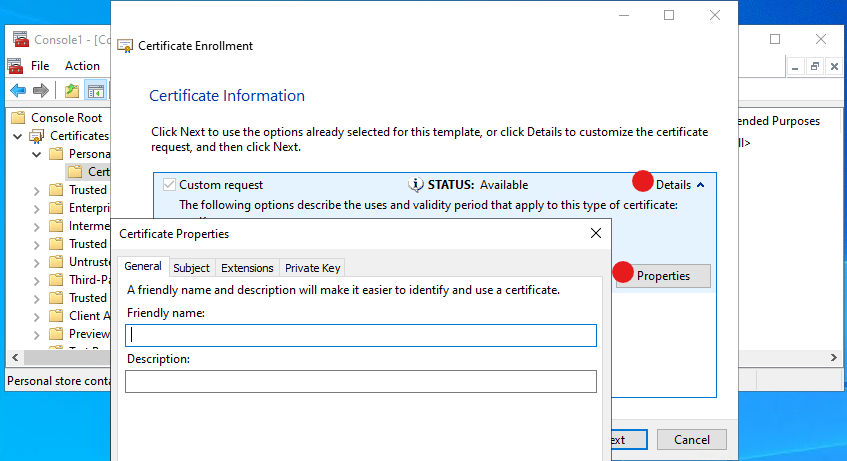Viewport: 847px width, 461px height.
Task: Minimize the inner MDI console window
Action: 795,66
